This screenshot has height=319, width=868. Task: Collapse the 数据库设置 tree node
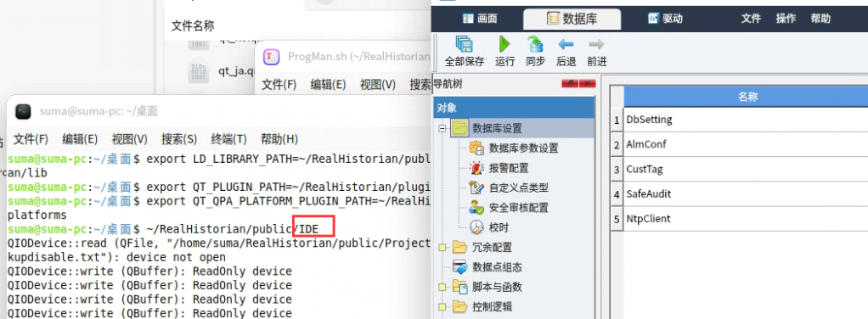click(x=442, y=128)
